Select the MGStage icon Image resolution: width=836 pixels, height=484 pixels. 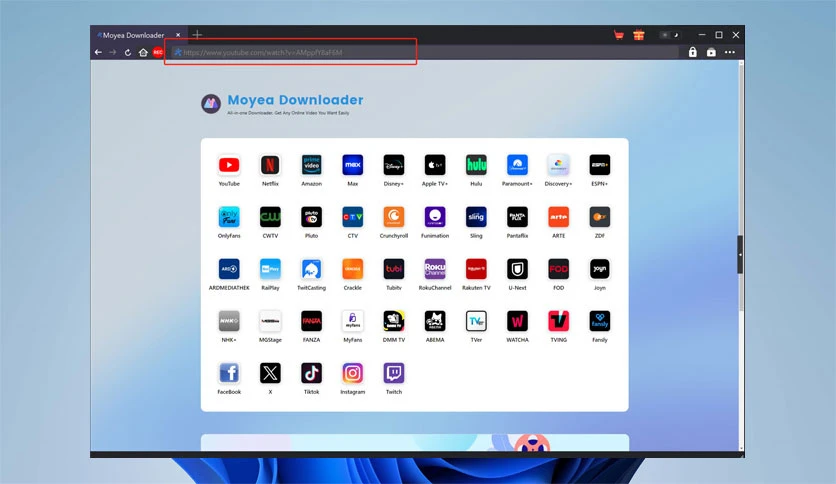tap(270, 321)
